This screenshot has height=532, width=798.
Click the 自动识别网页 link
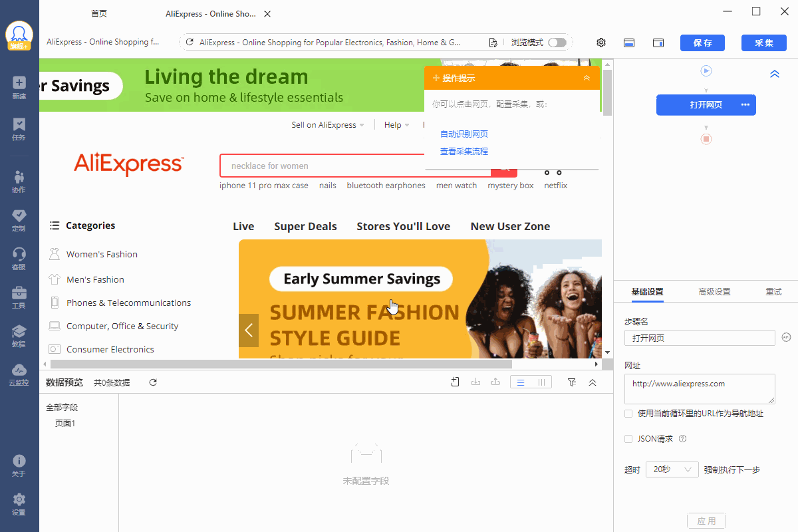click(x=464, y=134)
